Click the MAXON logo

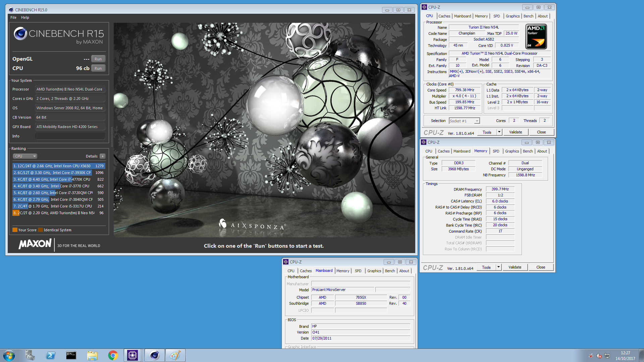[35, 244]
